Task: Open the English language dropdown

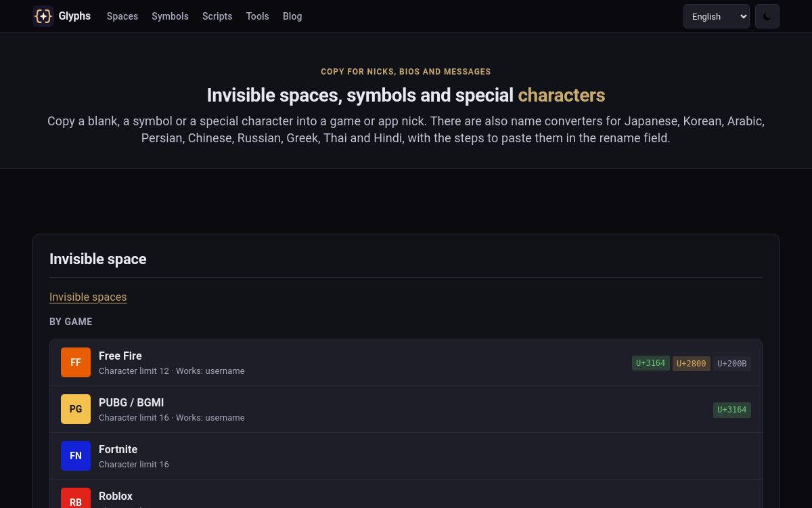Action: (x=716, y=16)
